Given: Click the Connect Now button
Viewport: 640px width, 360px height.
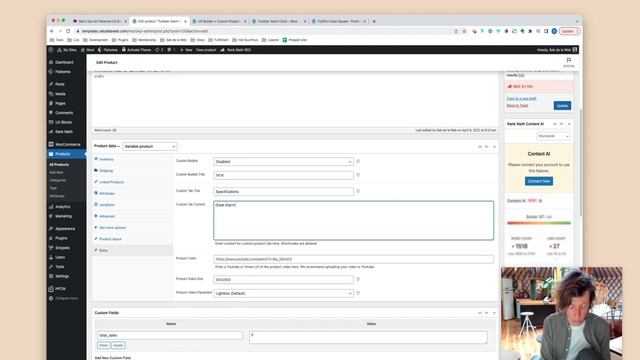Looking at the screenshot, I should click(539, 181).
